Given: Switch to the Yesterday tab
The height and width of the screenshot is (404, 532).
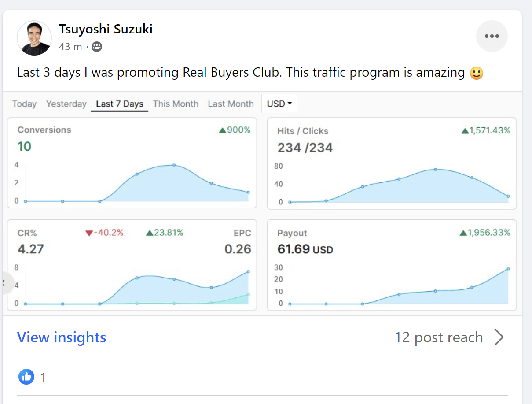Looking at the screenshot, I should pyautogui.click(x=66, y=104).
